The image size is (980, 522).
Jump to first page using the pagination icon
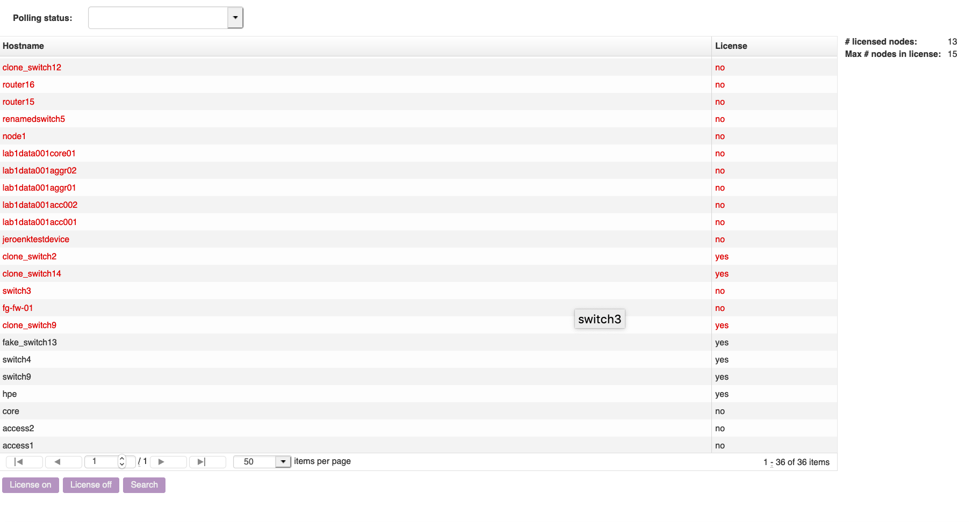click(x=24, y=461)
